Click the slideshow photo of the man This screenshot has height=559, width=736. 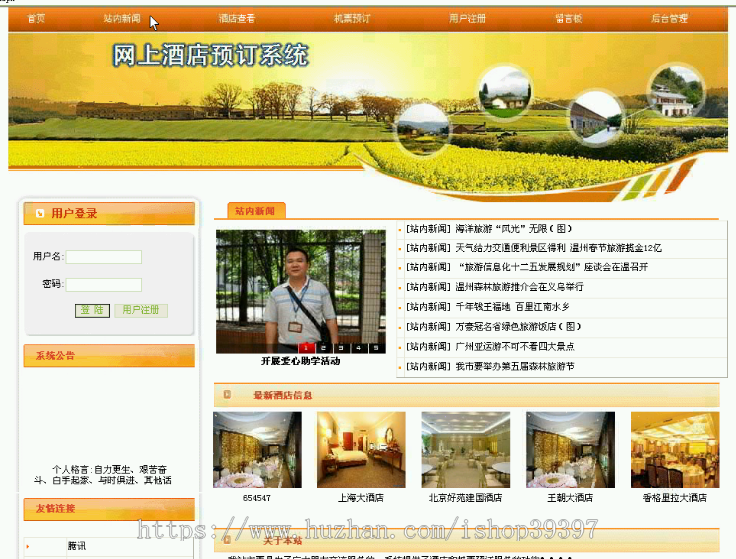point(301,291)
